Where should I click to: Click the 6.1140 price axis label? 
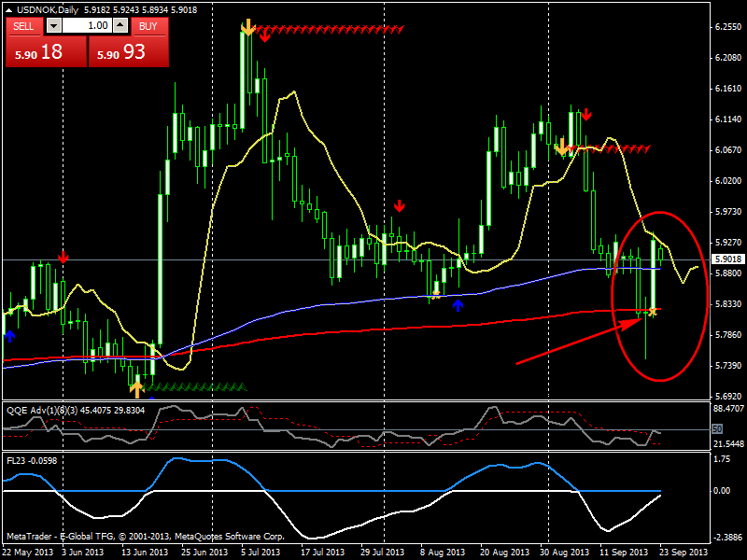tap(728, 119)
